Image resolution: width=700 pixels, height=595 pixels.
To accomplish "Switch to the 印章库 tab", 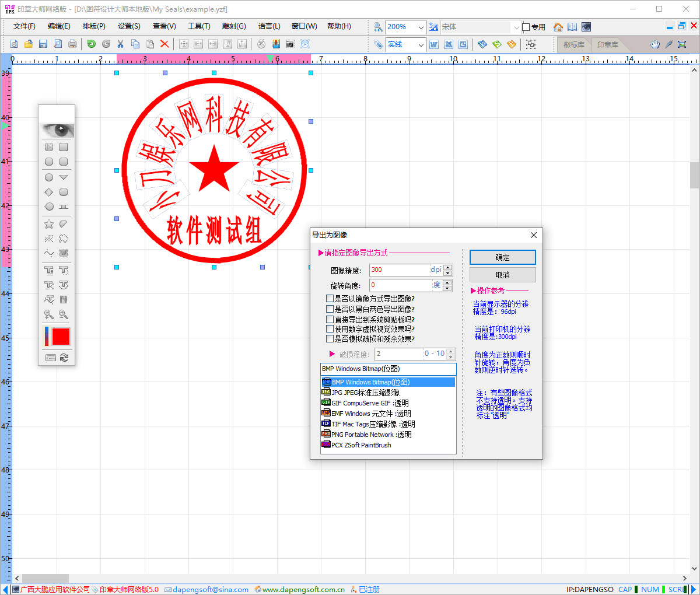I will 607,44.
